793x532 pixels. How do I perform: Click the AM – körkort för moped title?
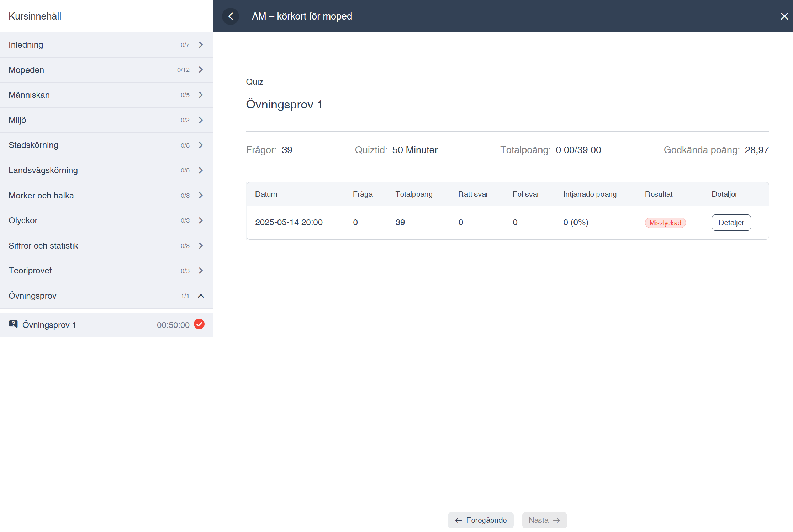302,16
